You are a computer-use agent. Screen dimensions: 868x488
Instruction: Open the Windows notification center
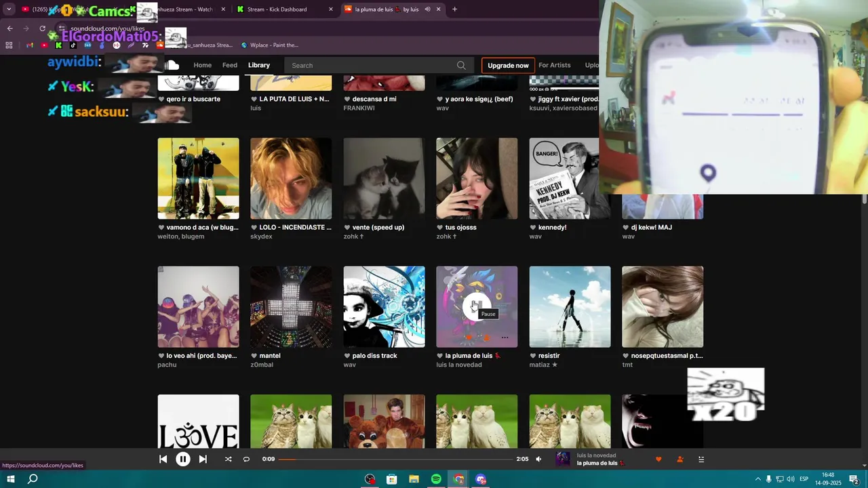[x=854, y=479]
